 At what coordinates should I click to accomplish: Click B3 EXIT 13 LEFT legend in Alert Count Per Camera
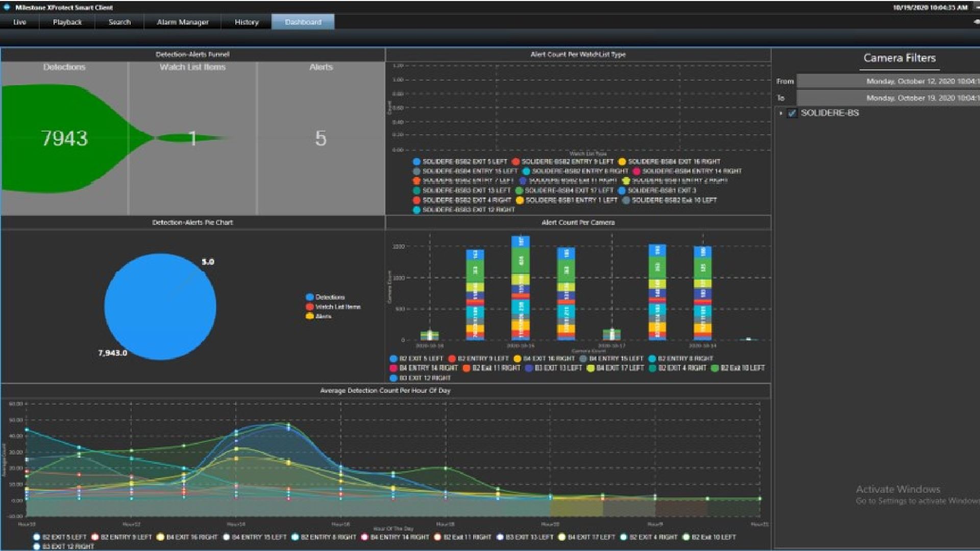tap(554, 368)
